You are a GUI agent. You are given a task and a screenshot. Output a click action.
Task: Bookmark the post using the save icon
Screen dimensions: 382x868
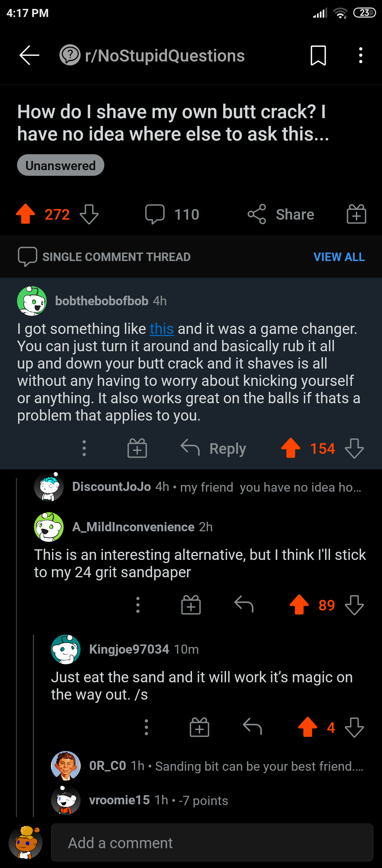click(318, 56)
